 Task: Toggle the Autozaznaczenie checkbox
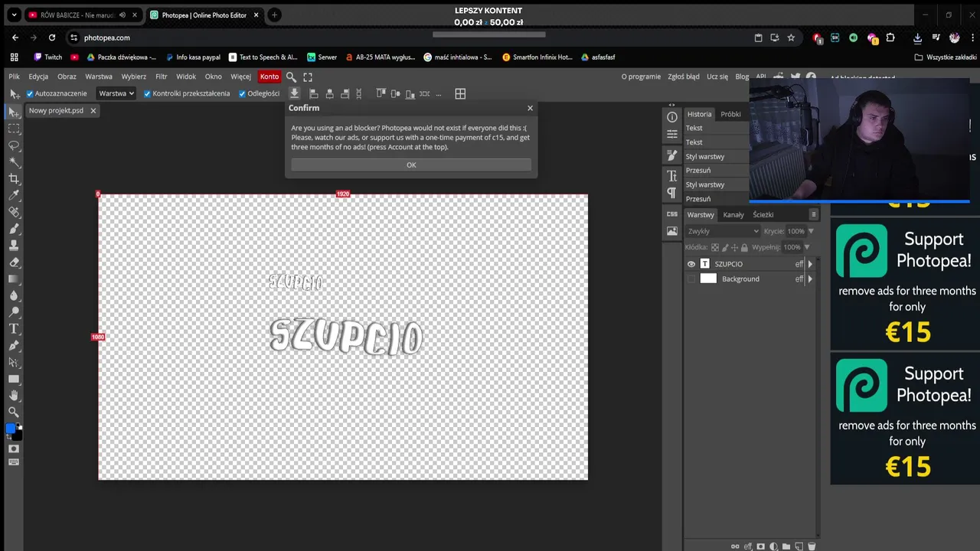coord(30,93)
